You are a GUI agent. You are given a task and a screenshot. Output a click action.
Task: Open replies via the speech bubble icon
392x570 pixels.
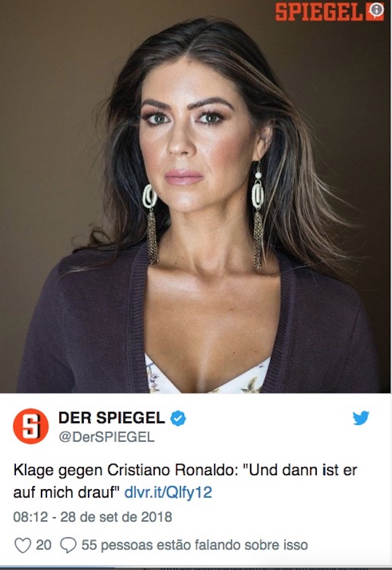click(68, 546)
